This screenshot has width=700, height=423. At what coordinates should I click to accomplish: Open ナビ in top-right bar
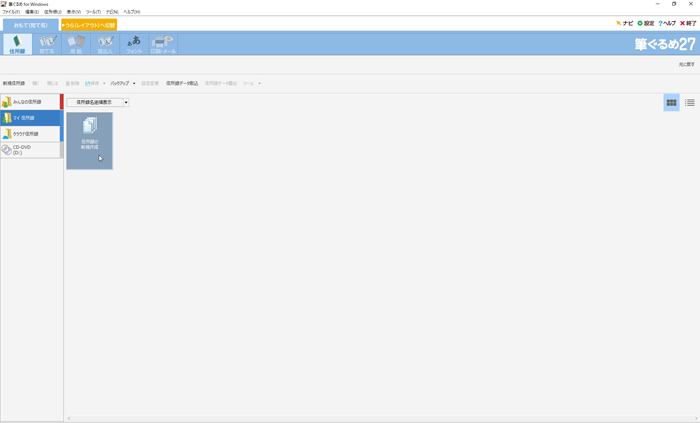point(625,23)
